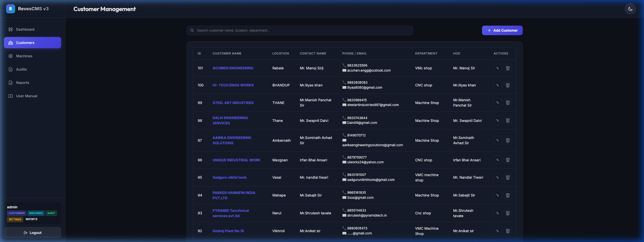Edit PARKER HANNIFIN INDIA PVT.LTD
The height and width of the screenshot is (242, 644).
tap(497, 195)
